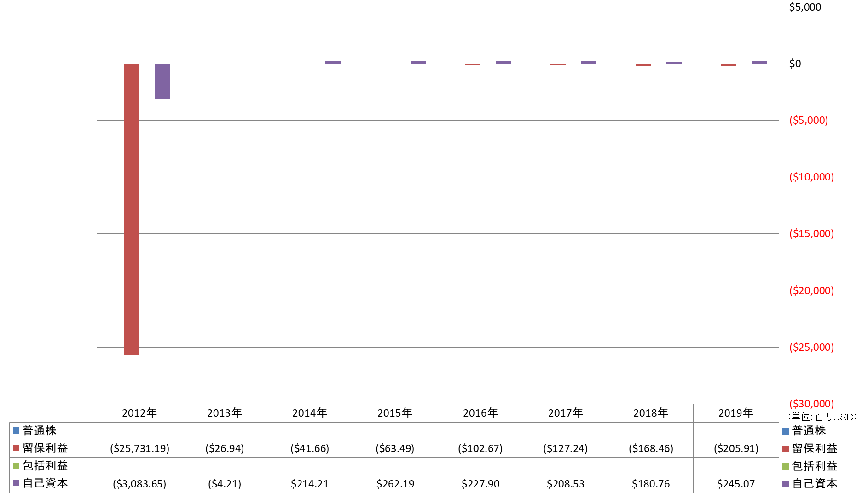The width and height of the screenshot is (868, 493).
Task: Click the $245.07 equity cell for 2019
Action: point(736,484)
